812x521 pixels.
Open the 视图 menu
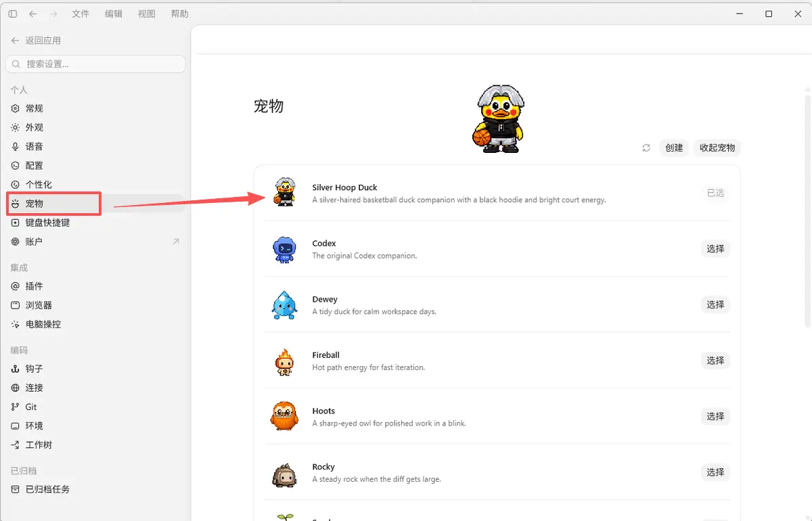pyautogui.click(x=147, y=14)
